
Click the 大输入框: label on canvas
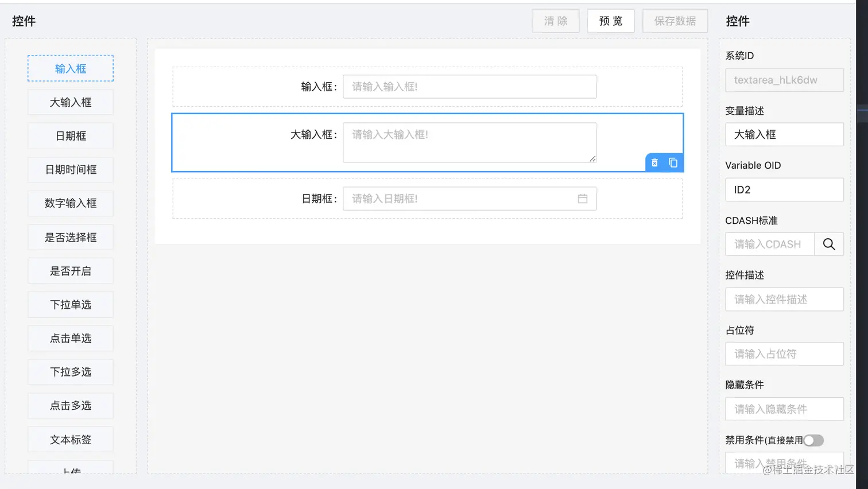point(314,135)
